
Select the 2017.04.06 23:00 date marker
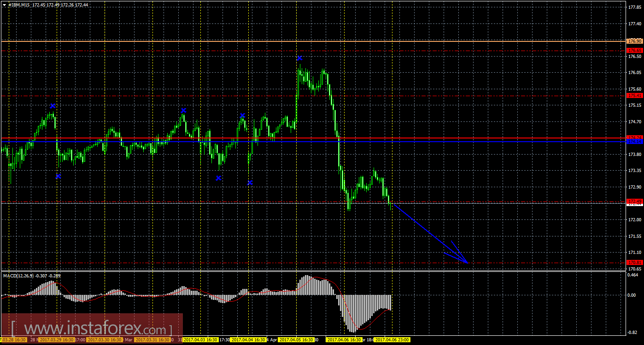392,340
